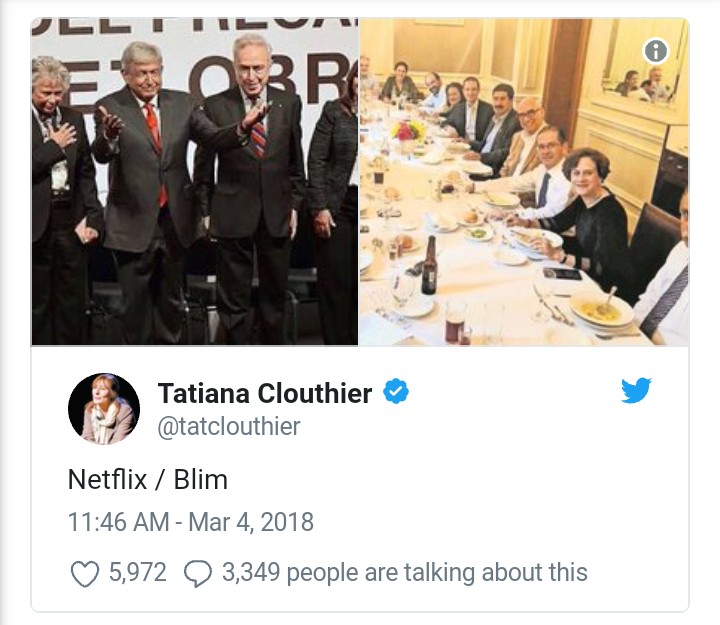Click the heart like icon
The width and height of the screenshot is (720, 625).
coord(85,574)
